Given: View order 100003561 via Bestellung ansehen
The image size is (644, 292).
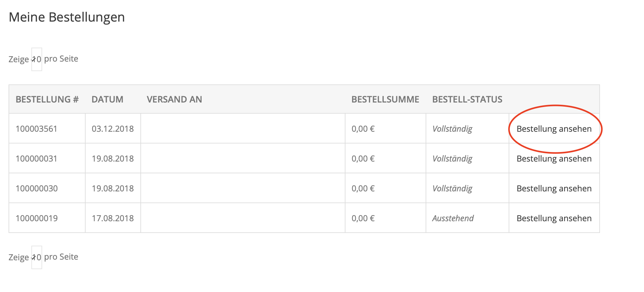Looking at the screenshot, I should pyautogui.click(x=554, y=129).
